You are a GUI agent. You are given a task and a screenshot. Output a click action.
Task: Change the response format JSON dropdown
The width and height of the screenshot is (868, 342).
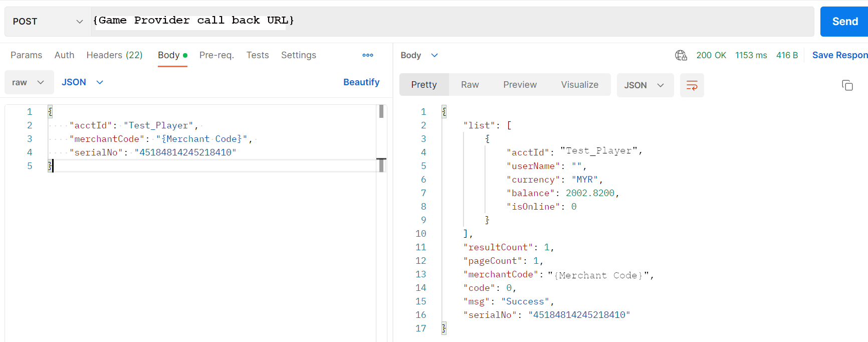(644, 85)
